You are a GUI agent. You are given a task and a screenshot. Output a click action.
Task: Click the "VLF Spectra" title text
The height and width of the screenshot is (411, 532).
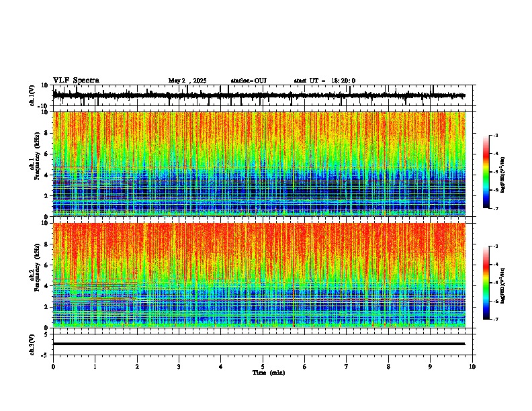76,81
